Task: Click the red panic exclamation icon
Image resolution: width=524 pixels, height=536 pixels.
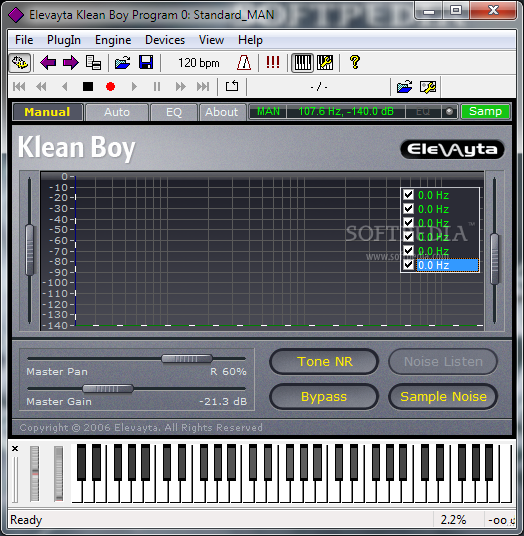Action: [x=273, y=62]
